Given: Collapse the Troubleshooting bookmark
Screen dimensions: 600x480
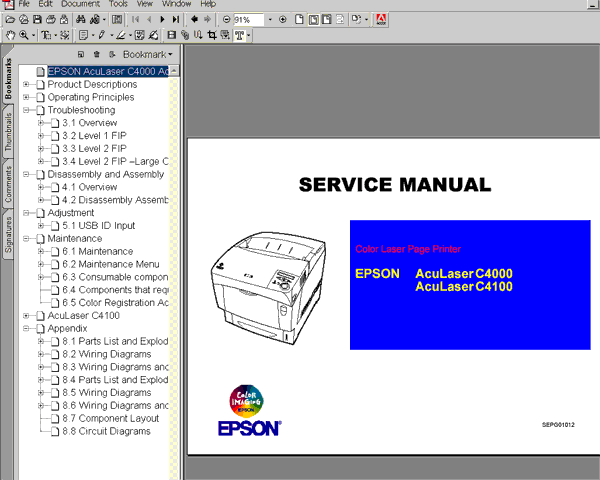Looking at the screenshot, I should point(26,110).
